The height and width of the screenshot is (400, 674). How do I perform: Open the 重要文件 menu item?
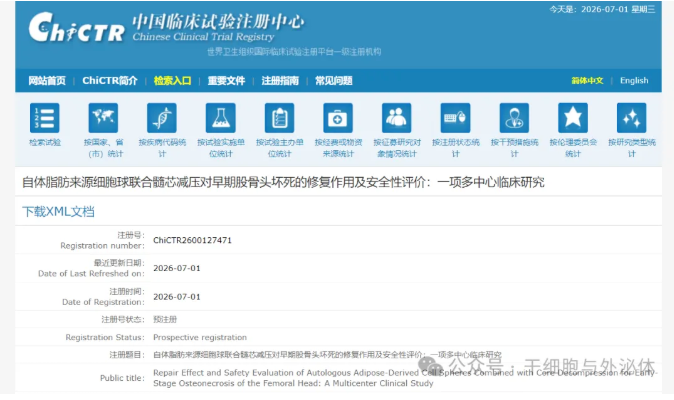click(x=226, y=81)
